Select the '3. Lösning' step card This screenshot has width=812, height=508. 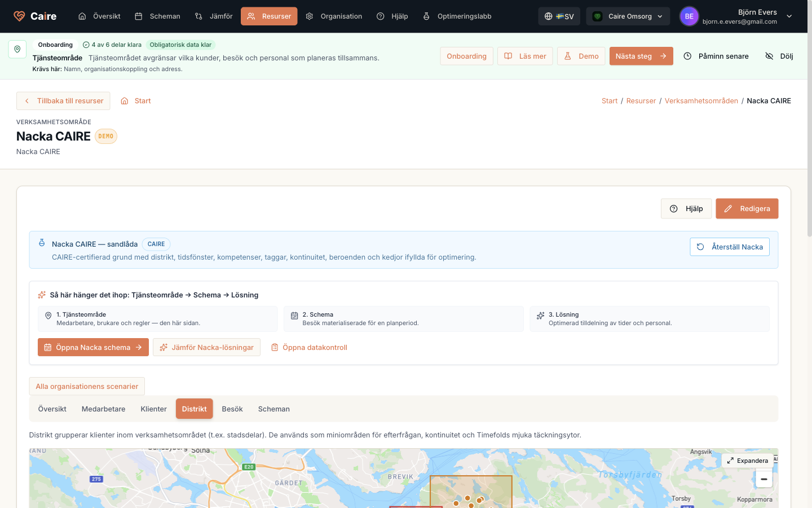650,319
